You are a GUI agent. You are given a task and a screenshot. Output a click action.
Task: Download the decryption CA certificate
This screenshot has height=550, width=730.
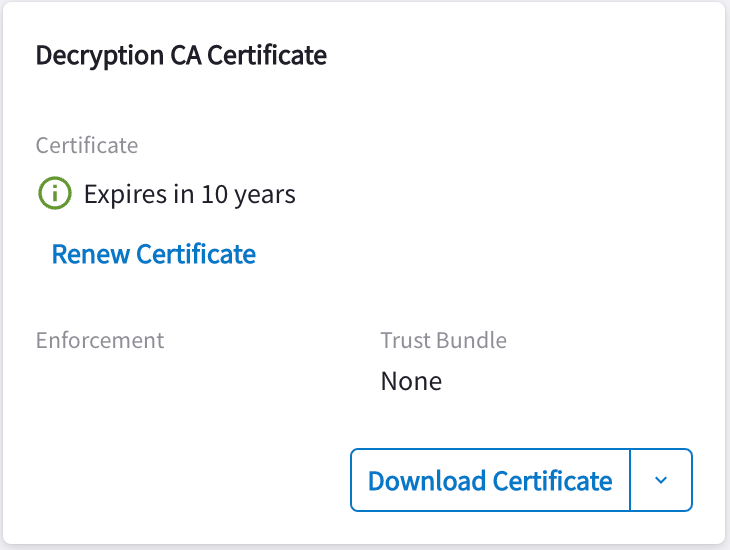[490, 480]
